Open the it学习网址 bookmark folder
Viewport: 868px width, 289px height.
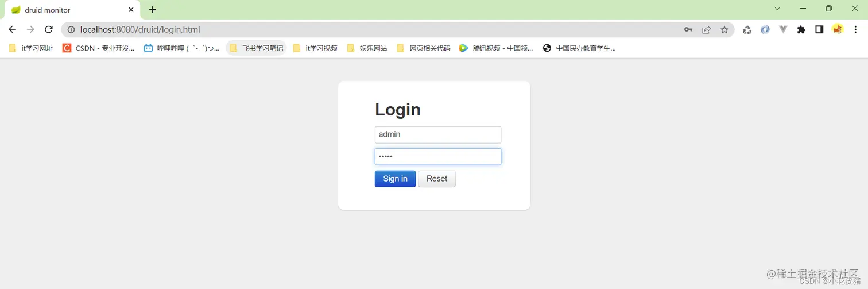click(x=31, y=48)
